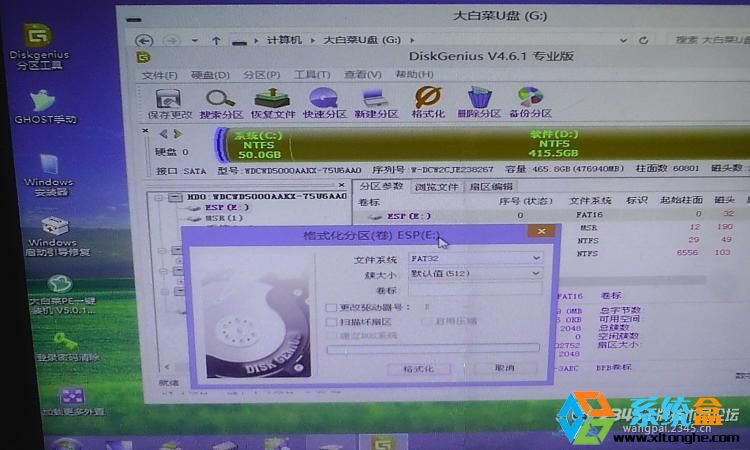Click 搜索分区 magnifier toolbar icon
This screenshot has height=450, width=750.
221,104
